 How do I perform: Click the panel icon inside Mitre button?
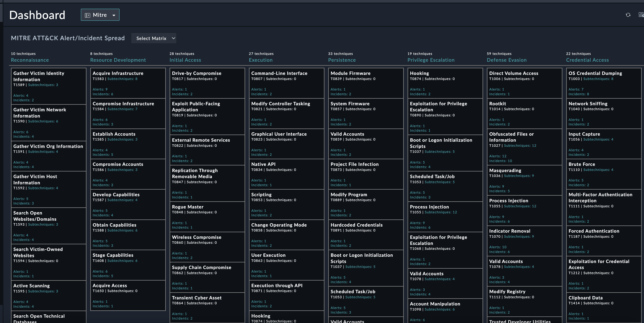click(87, 15)
